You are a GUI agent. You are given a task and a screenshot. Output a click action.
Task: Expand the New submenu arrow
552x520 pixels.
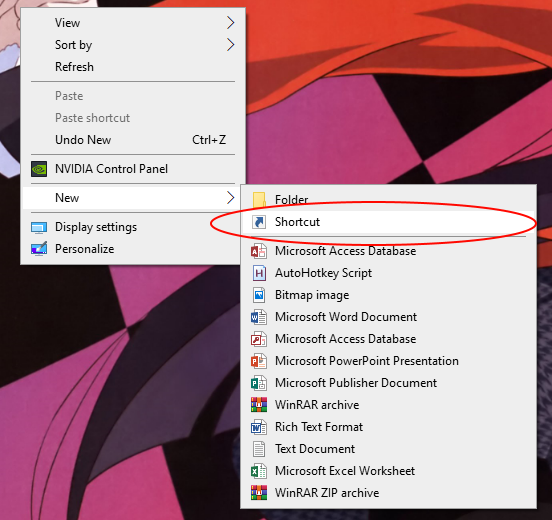[x=231, y=198]
